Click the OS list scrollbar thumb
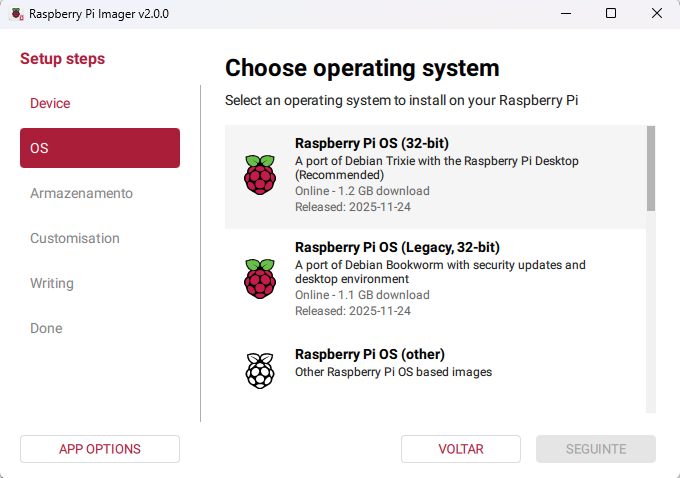The height and width of the screenshot is (478, 680). (651, 168)
